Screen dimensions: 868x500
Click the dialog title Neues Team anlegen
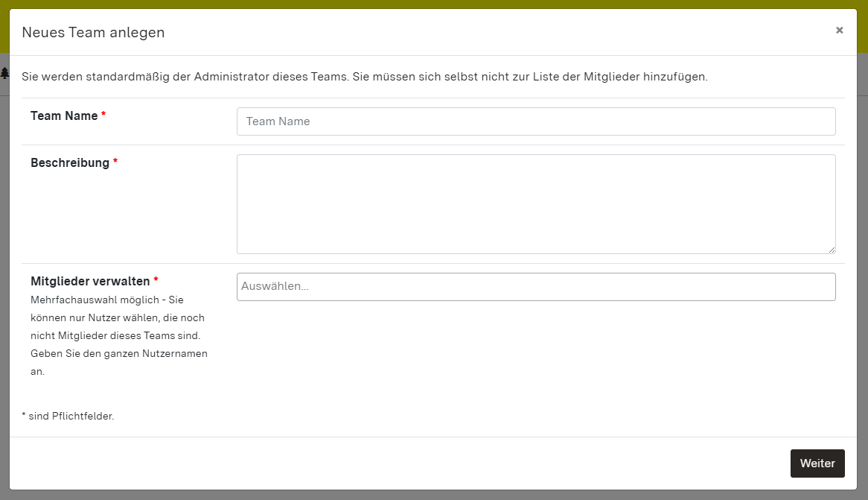coord(92,32)
